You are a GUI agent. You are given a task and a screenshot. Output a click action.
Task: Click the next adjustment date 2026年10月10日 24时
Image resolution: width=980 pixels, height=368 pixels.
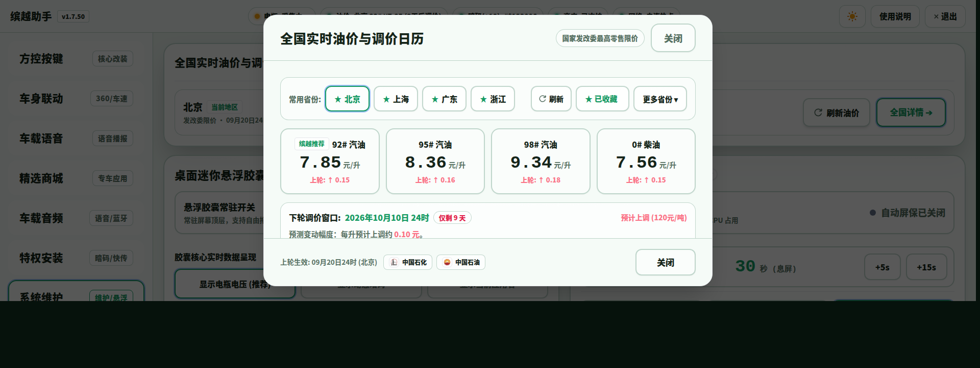click(x=386, y=218)
